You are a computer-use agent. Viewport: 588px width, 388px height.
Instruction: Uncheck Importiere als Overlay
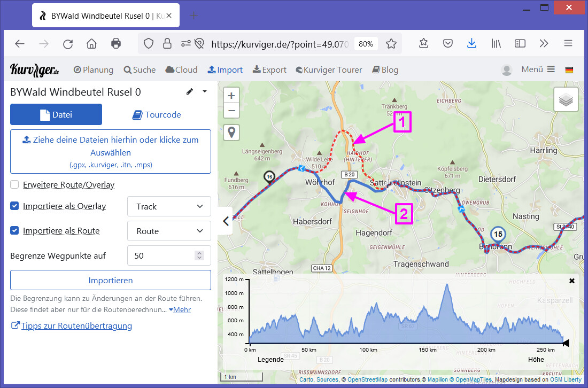(15, 206)
